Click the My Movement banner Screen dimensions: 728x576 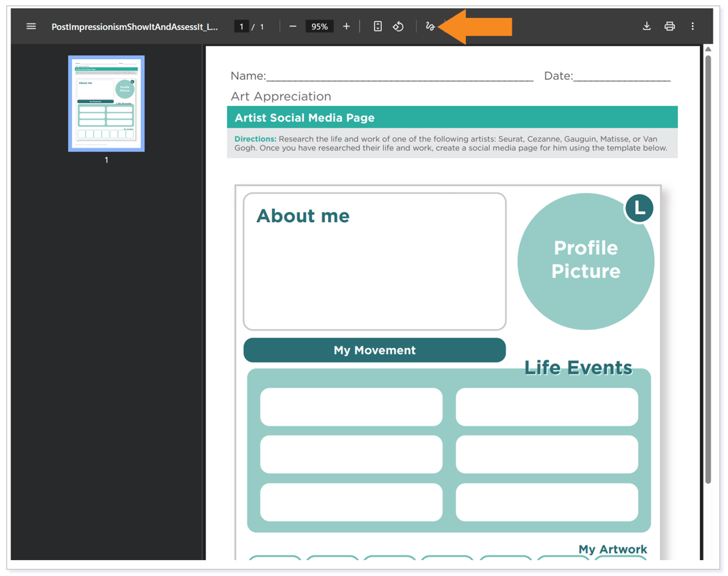point(374,350)
